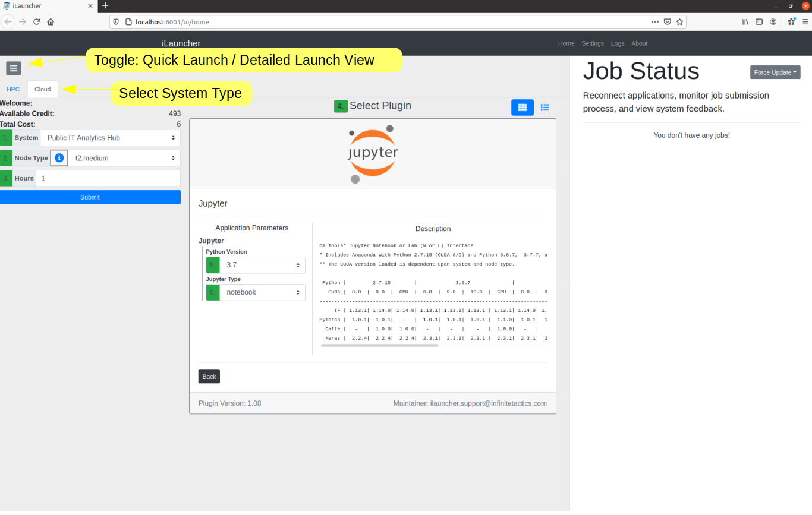Viewport: 812px width, 515px height.
Task: Click the Node Type info icon
Action: click(59, 158)
